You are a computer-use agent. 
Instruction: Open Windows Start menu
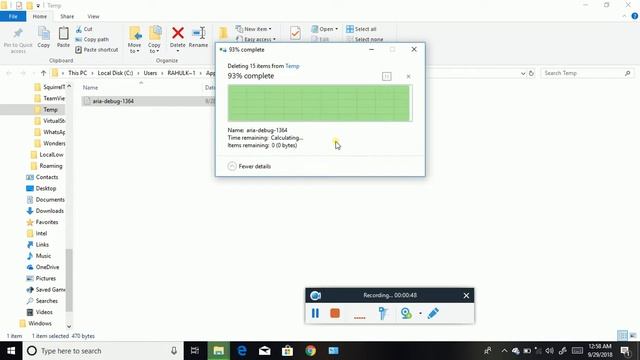11,351
